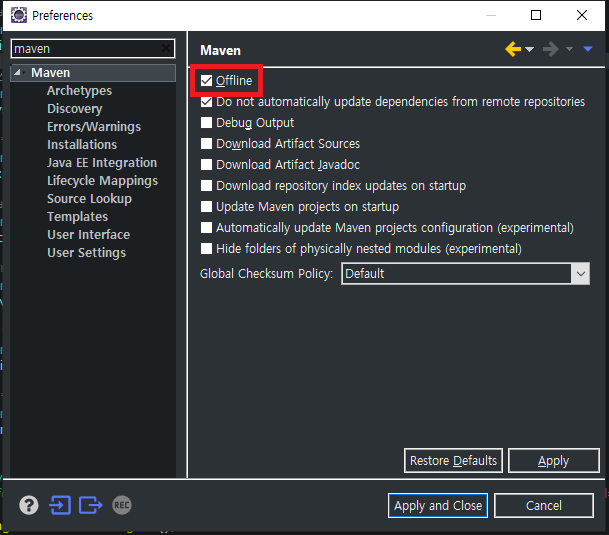The width and height of the screenshot is (609, 535).
Task: Enable Hide folders of physically nested modules
Action: 206,249
